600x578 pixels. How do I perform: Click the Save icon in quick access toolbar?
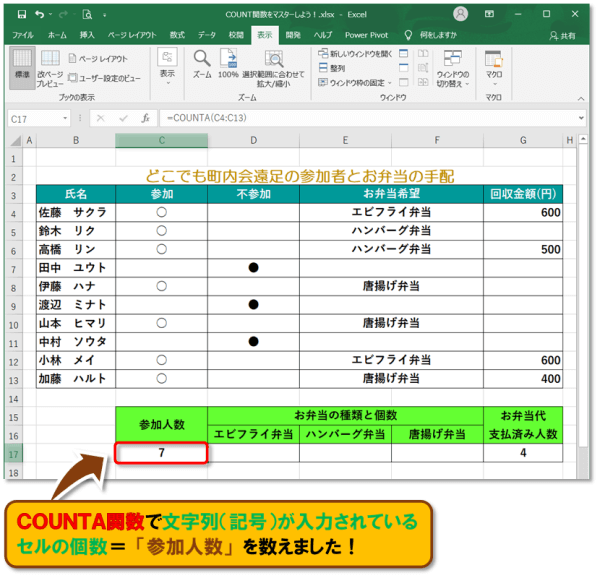coord(22,15)
